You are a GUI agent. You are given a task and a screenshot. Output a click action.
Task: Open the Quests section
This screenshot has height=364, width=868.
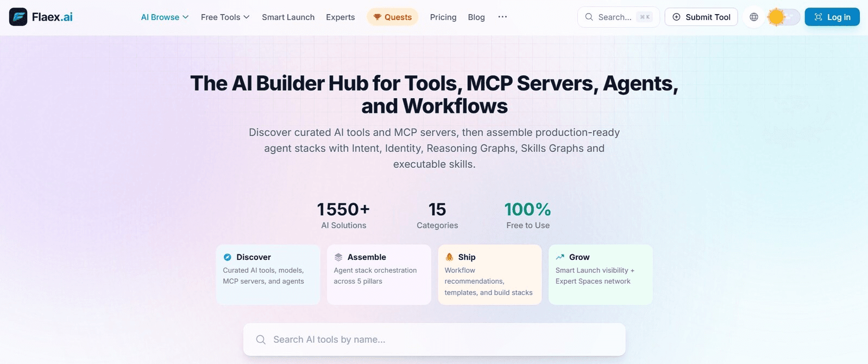[392, 17]
